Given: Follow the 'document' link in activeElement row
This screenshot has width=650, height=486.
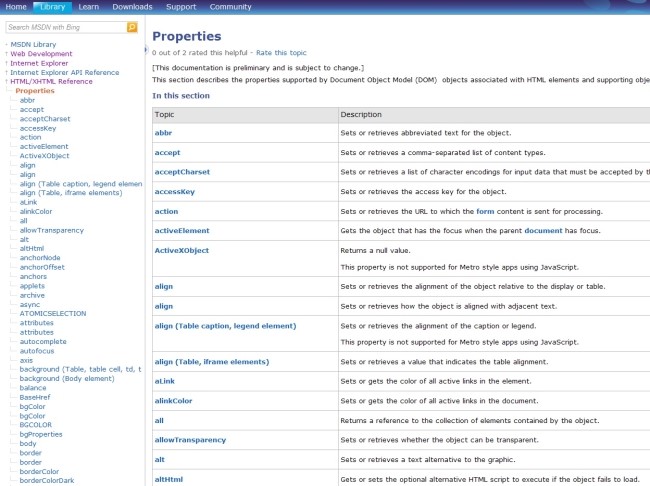Looking at the screenshot, I should coord(543,230).
